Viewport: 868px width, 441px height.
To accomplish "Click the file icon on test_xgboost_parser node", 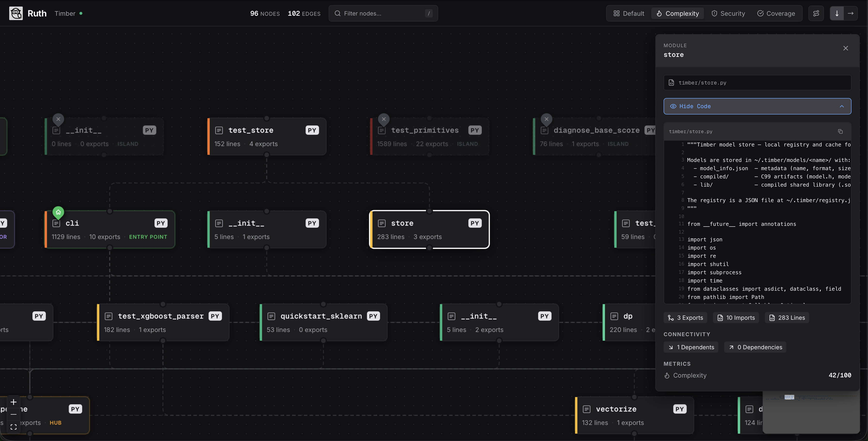I will point(108,316).
